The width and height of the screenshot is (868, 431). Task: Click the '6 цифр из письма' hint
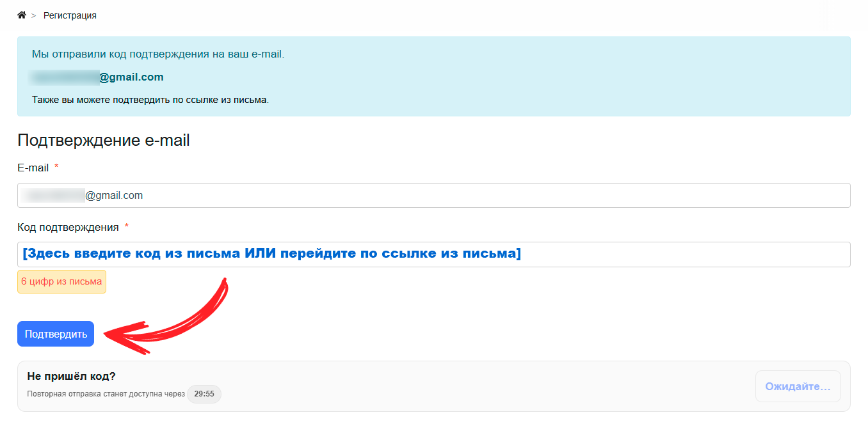(61, 281)
